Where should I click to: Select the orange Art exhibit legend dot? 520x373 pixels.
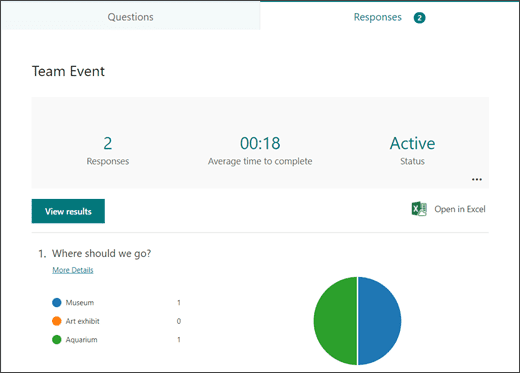57,321
